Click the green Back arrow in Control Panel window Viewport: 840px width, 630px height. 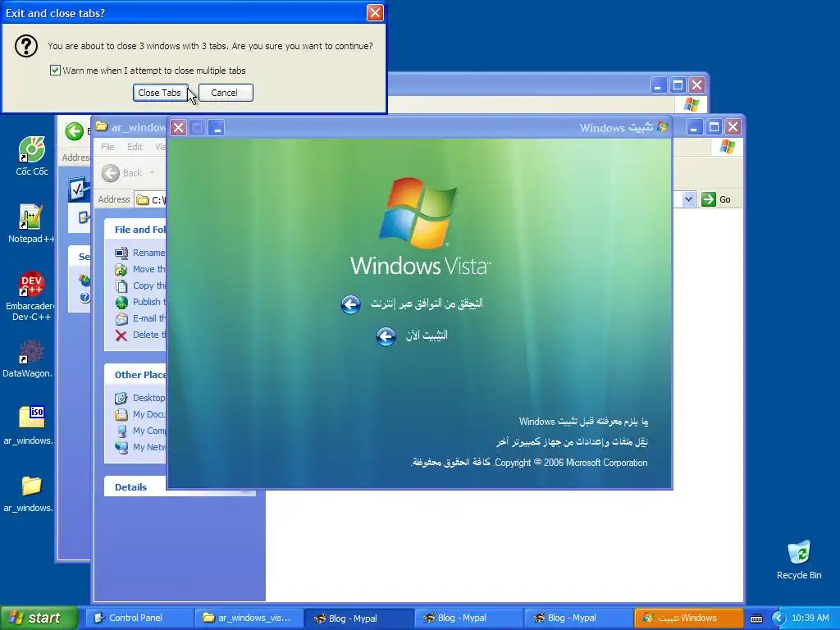coord(75,131)
